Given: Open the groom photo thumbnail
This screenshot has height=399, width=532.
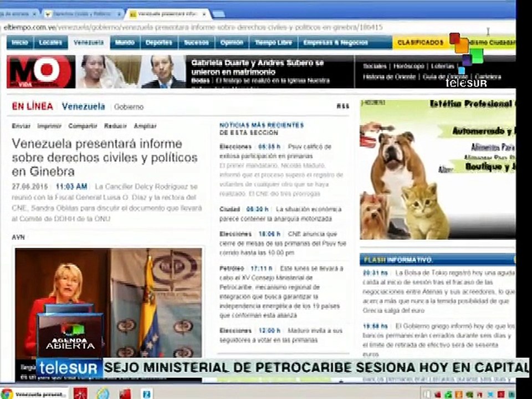Looking at the screenshot, I should click(x=163, y=71).
